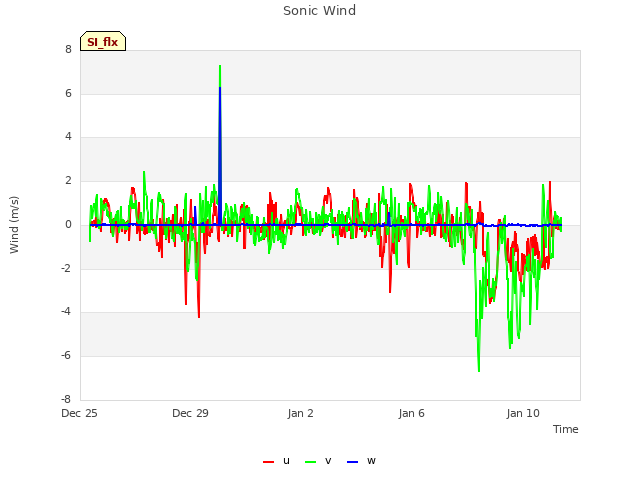Viewport: 640px width, 480px height.
Task: Click the y-axis value -6
Action: click(x=66, y=356)
